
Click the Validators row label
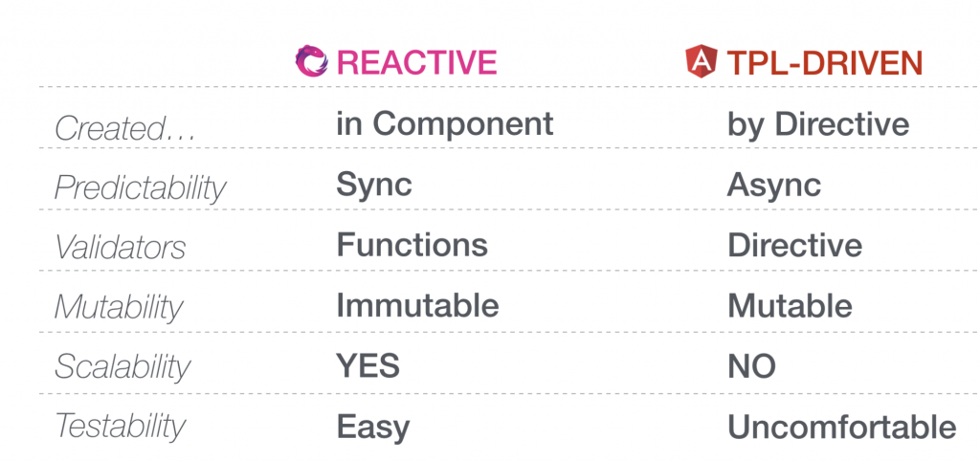(x=120, y=247)
